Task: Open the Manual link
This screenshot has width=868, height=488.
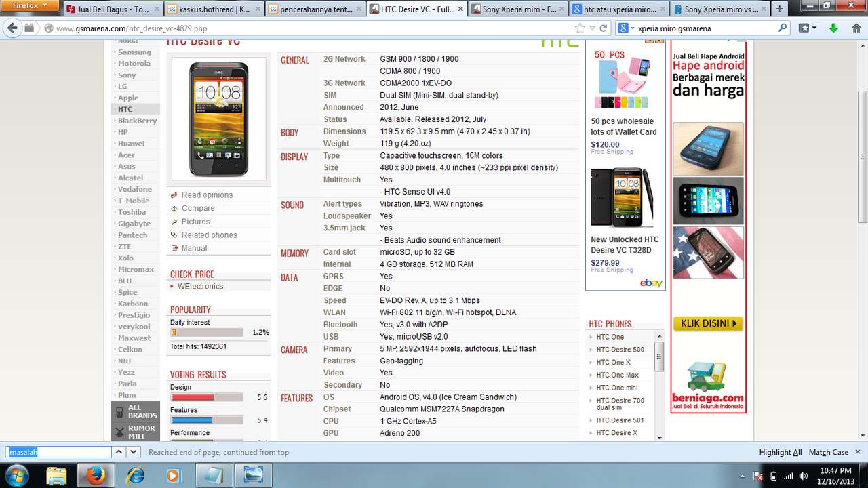Action: pyautogui.click(x=195, y=249)
